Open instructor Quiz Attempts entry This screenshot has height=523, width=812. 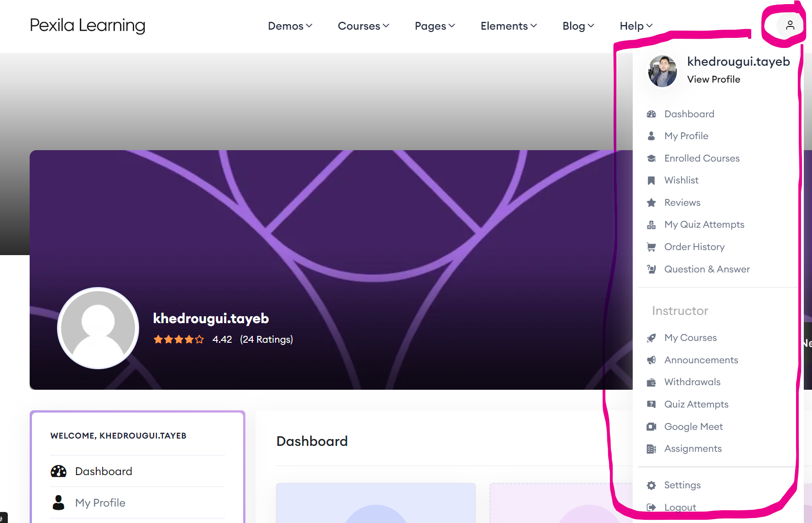696,404
